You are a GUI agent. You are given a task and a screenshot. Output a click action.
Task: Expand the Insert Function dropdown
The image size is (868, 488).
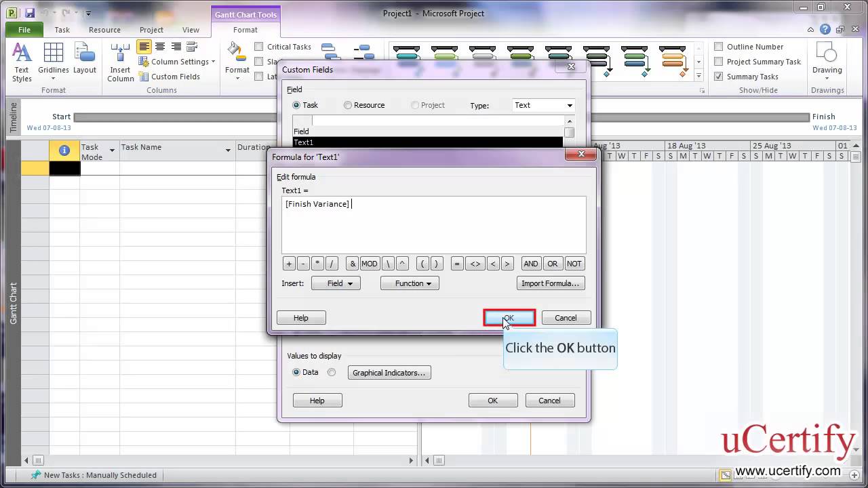(410, 283)
